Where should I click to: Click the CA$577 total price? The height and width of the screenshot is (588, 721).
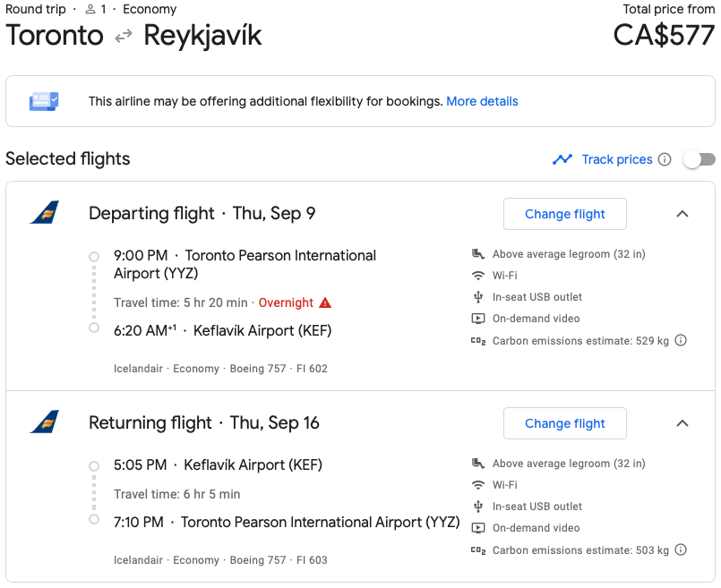pos(664,35)
